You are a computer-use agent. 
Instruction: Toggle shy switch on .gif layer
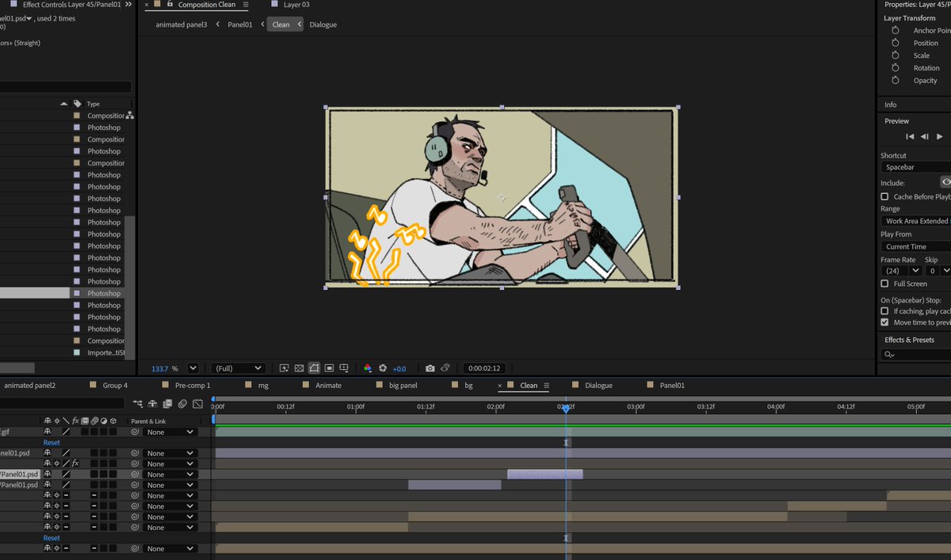pos(48,432)
